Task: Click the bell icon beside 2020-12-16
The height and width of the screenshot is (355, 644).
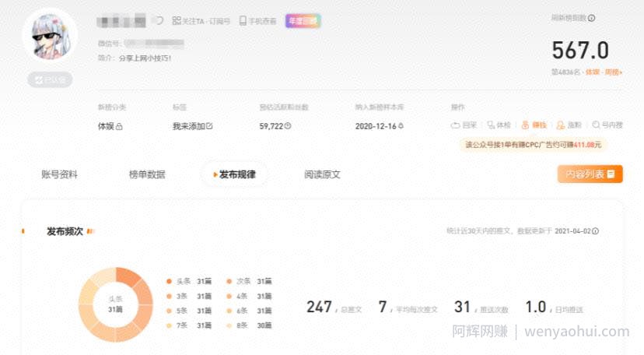Action: pyautogui.click(x=401, y=126)
